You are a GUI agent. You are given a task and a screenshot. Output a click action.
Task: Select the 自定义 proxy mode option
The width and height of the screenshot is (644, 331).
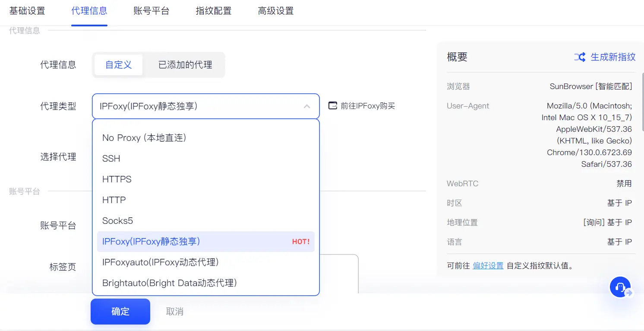[x=118, y=65]
